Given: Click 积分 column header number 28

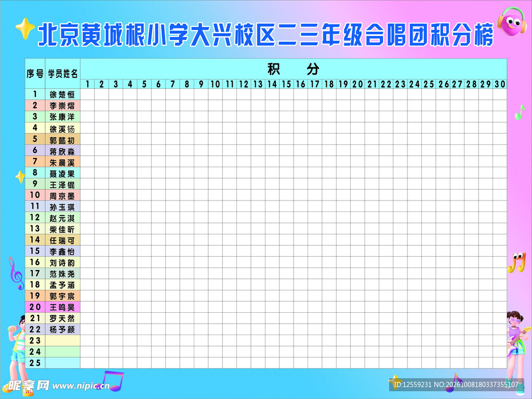Looking at the screenshot, I should (x=471, y=84).
